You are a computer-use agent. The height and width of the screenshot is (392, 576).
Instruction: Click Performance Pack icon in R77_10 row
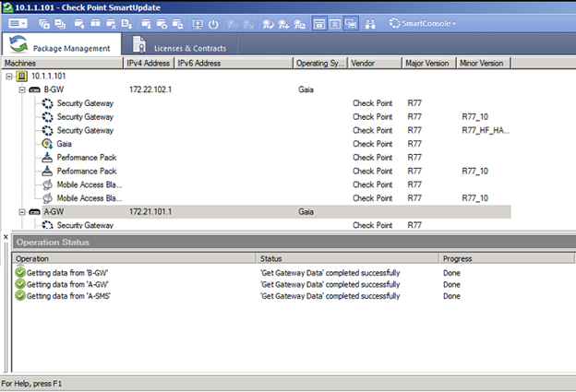pyautogui.click(x=47, y=171)
